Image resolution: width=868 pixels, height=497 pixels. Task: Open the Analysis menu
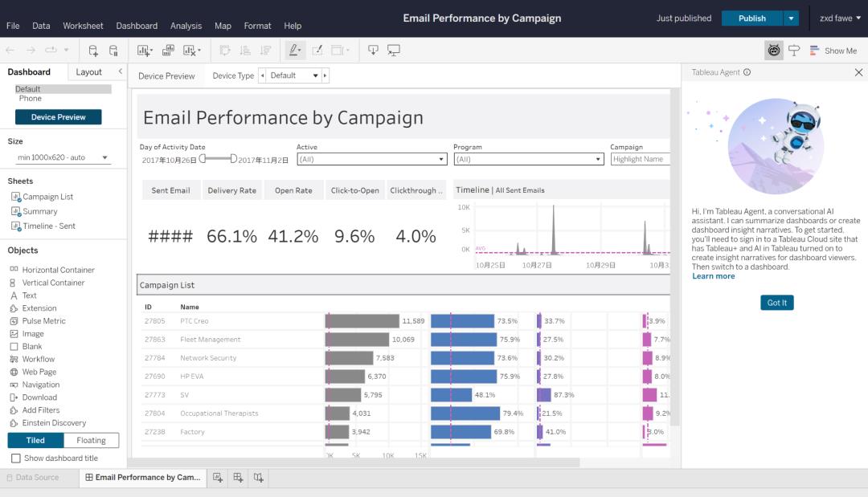pyautogui.click(x=186, y=26)
